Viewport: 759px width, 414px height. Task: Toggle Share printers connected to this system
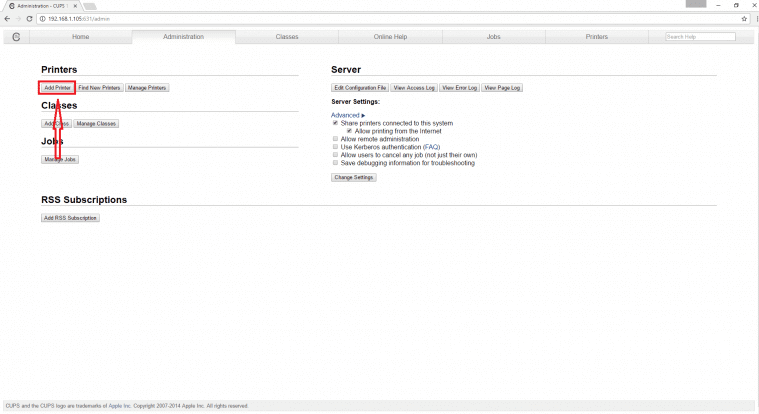click(335, 123)
